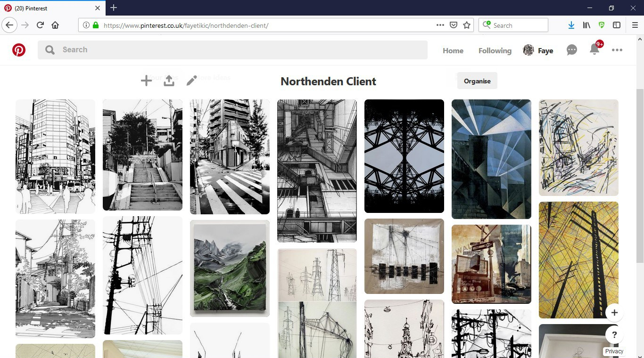Image resolution: width=644 pixels, height=358 pixels.
Task: Open the green mountain painting pin
Action: (230, 268)
